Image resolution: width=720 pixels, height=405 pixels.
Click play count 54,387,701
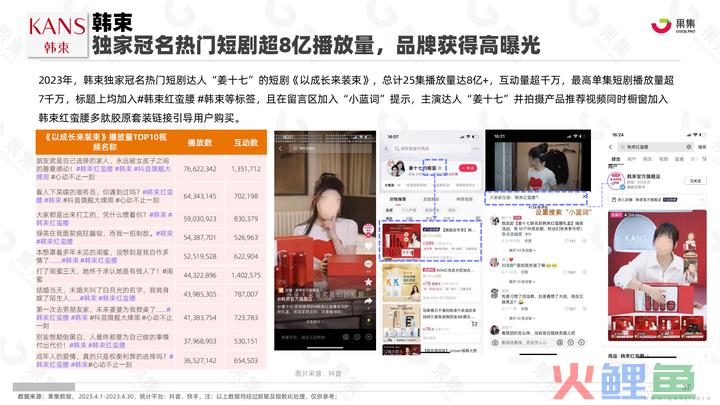[200, 237]
